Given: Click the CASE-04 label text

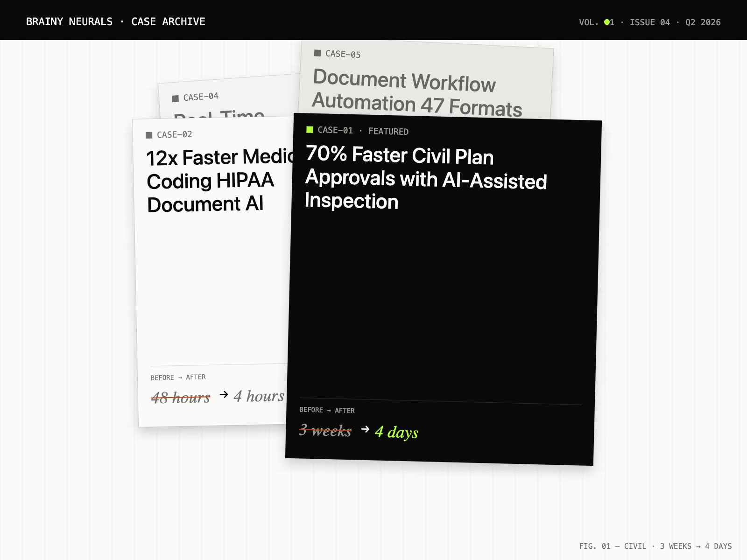Looking at the screenshot, I should coord(201,97).
